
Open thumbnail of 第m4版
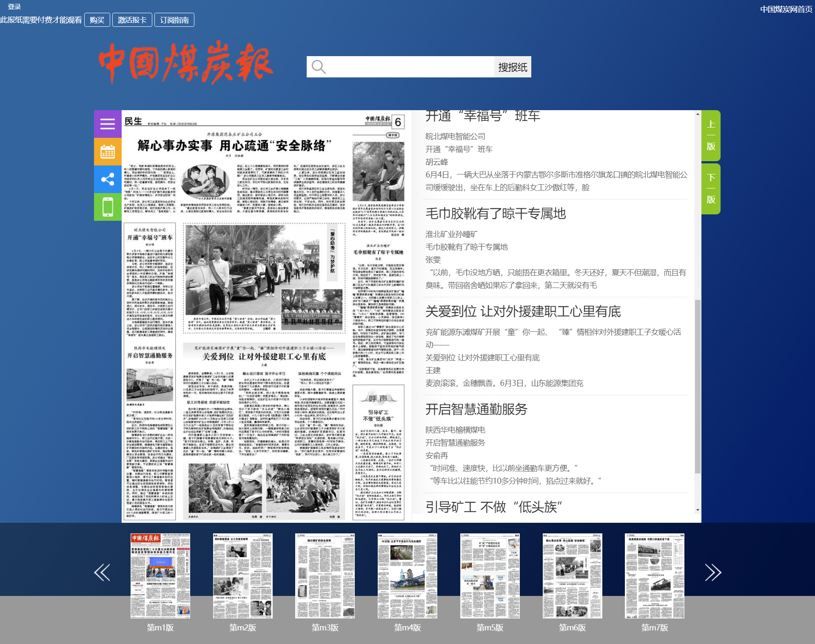(407, 576)
